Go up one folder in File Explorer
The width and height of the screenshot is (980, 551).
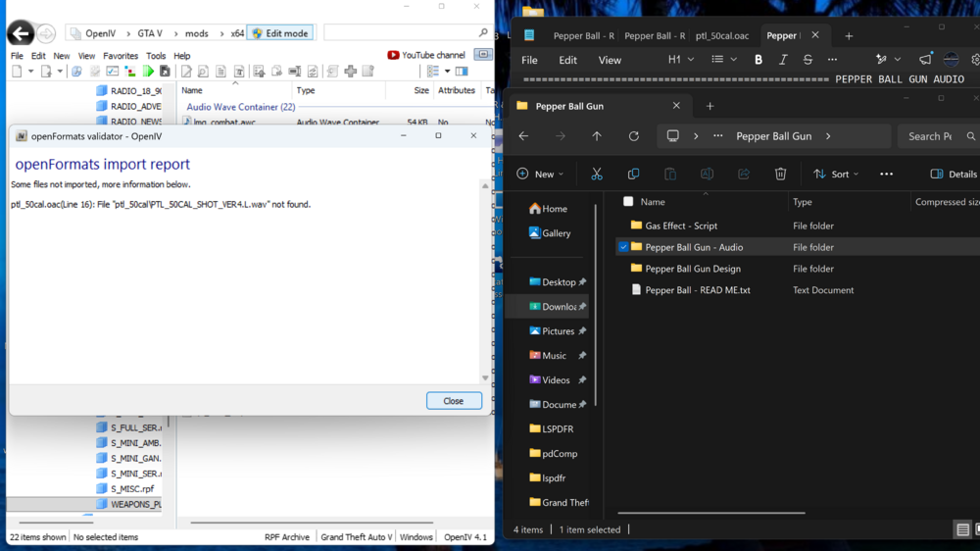(x=597, y=136)
